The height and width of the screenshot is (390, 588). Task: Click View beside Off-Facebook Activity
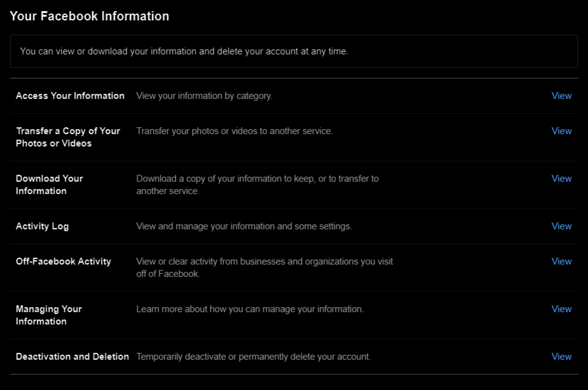[x=561, y=261]
